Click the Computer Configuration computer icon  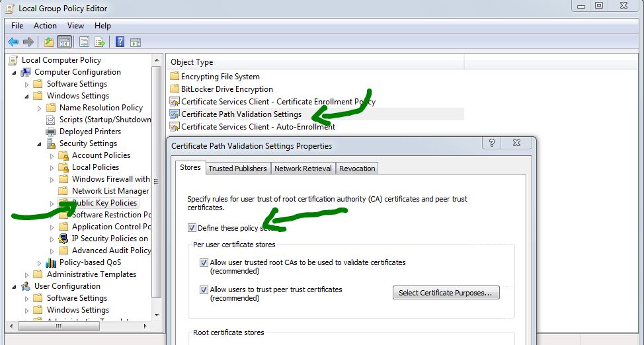[26, 72]
